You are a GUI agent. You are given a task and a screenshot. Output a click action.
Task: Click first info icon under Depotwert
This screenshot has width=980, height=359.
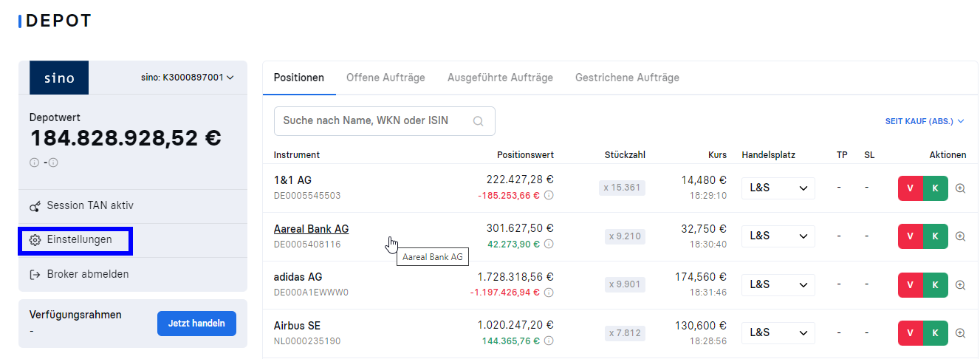coord(34,163)
